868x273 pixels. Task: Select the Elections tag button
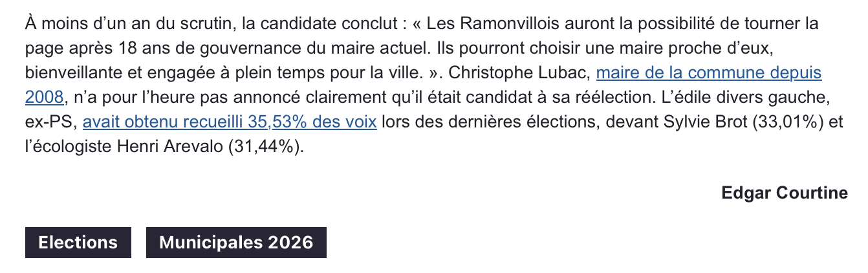[x=78, y=243]
